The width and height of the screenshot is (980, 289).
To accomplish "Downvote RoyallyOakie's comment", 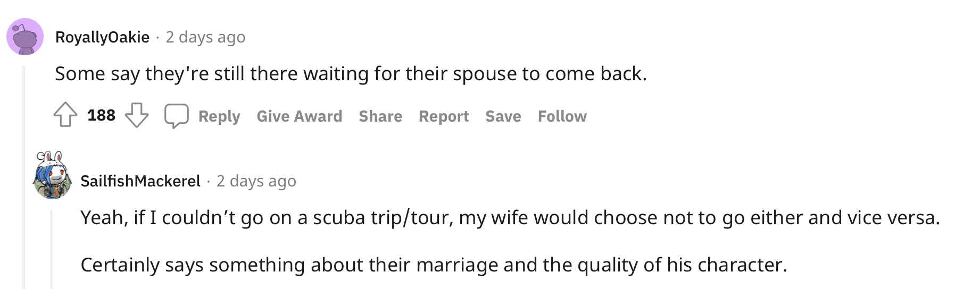I will (137, 115).
